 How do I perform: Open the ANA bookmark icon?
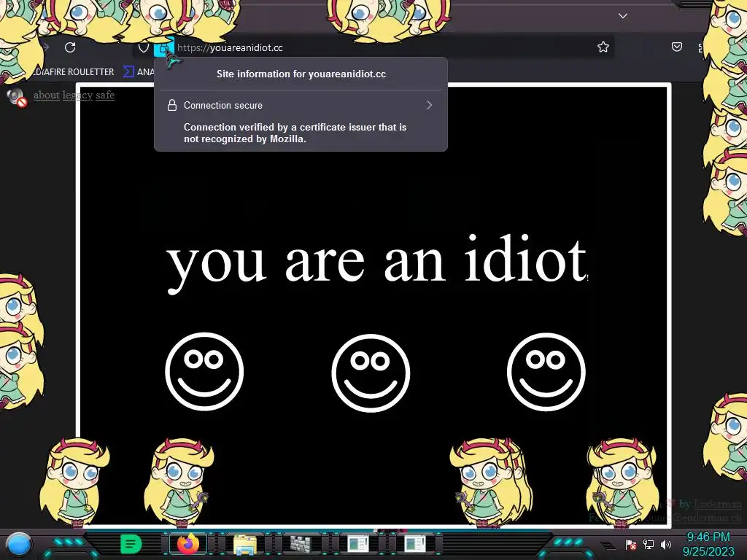[x=128, y=72]
